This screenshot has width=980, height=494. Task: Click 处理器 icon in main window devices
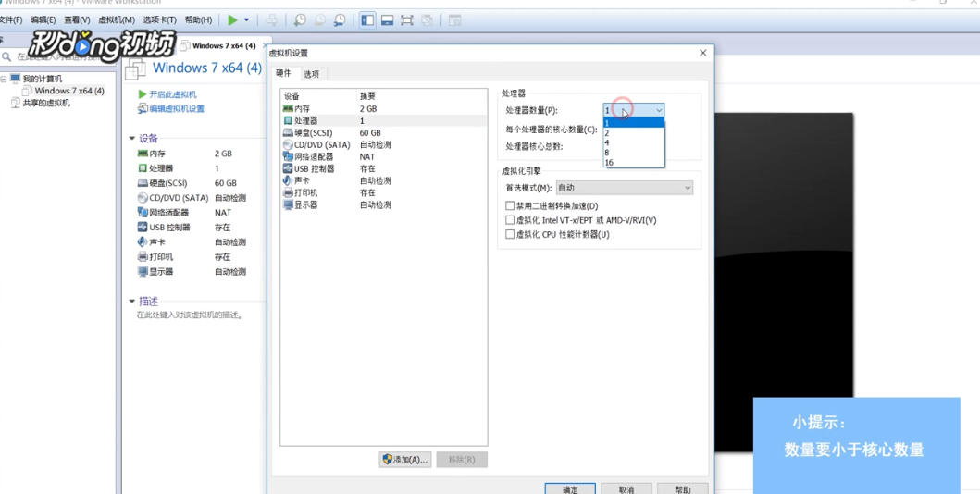[143, 168]
